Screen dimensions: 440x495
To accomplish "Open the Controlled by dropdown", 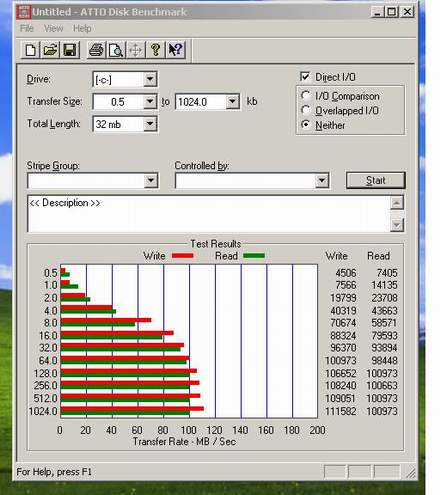I will [x=322, y=181].
